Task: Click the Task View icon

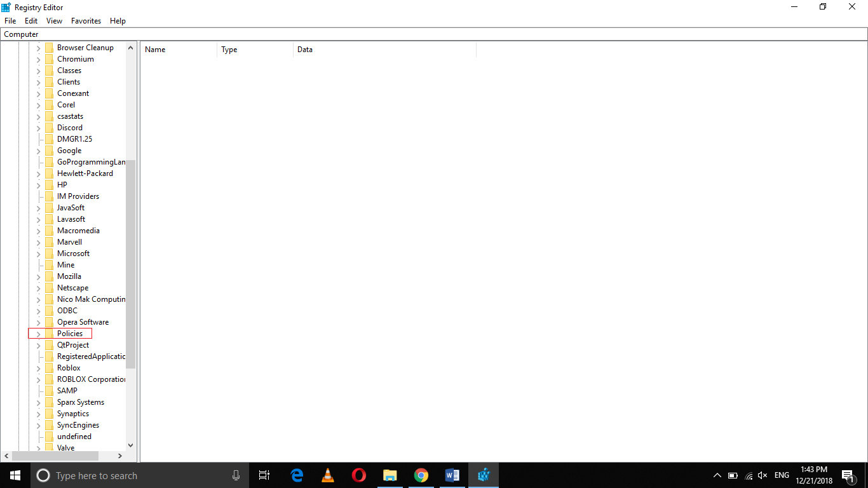Action: (264, 475)
